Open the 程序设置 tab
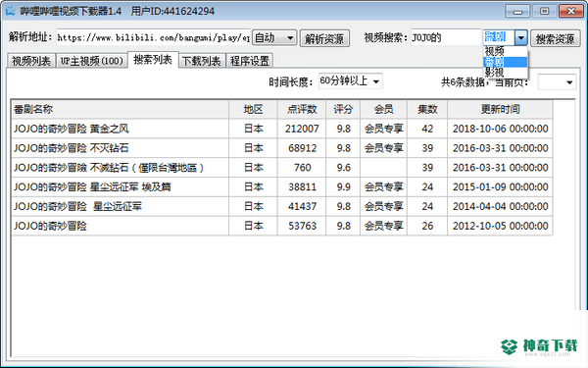The image size is (588, 368). click(x=250, y=61)
